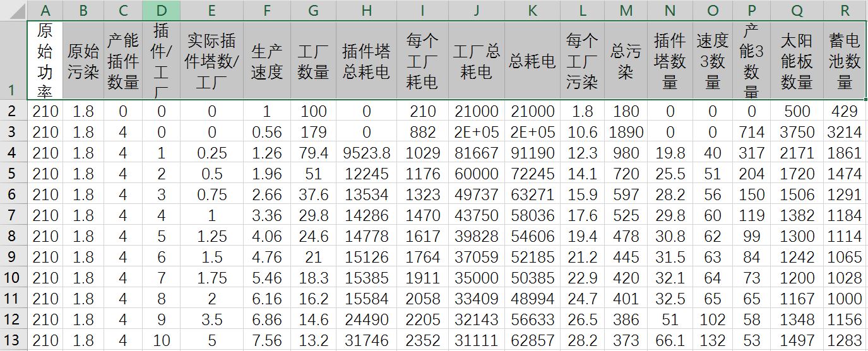This screenshot has height=351, width=868.
Task: Select column D header, highlighted green
Action: 162,10
